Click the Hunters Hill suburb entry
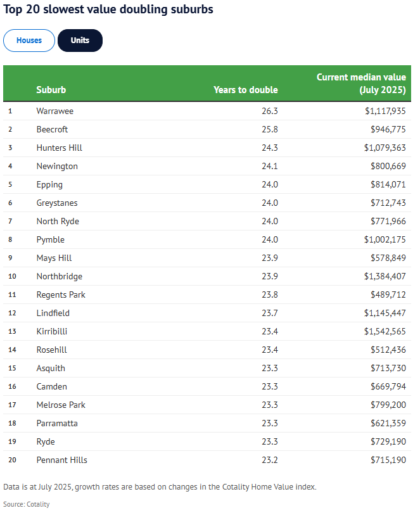Viewport: 420px width, 513px height. point(60,148)
